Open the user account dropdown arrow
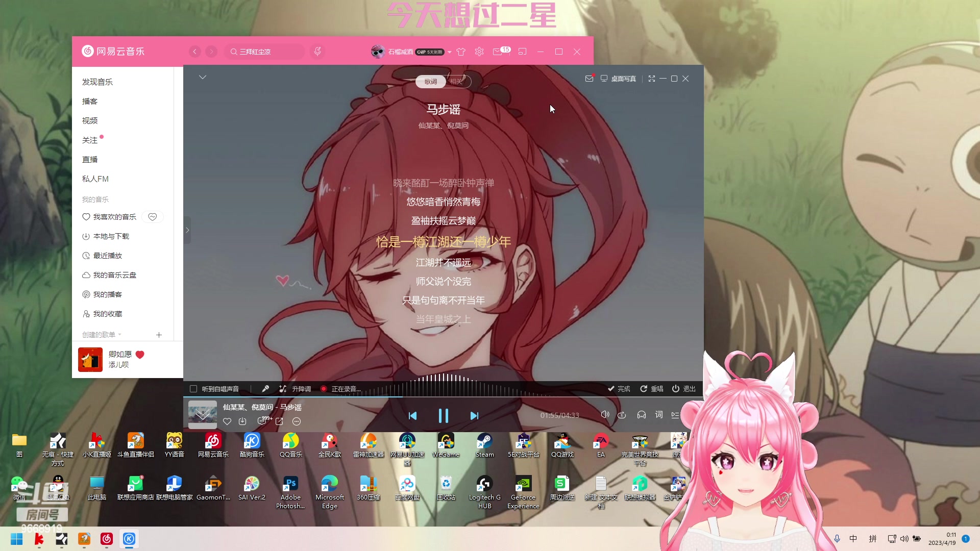Screen dimensions: 980x551 pyautogui.click(x=449, y=52)
